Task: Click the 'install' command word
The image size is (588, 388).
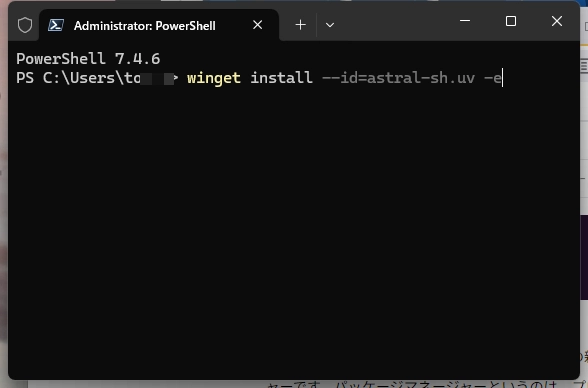Action: (281, 78)
